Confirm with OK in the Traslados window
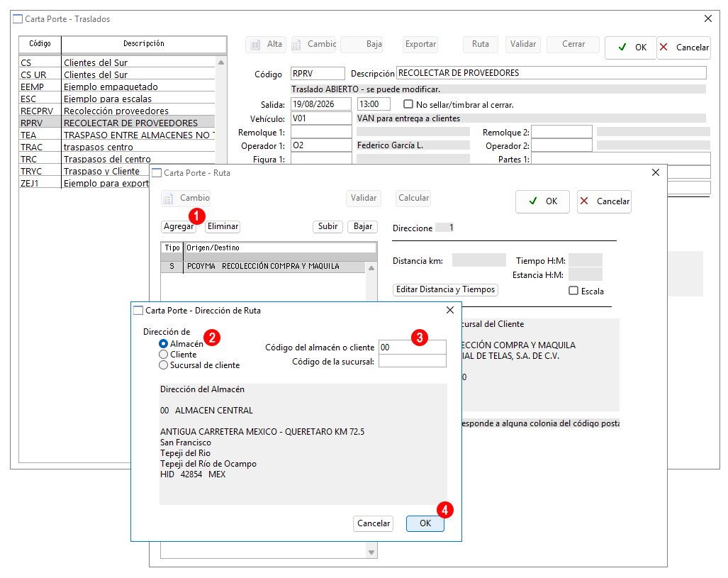Screen dimensions: 728x578 pos(632,48)
